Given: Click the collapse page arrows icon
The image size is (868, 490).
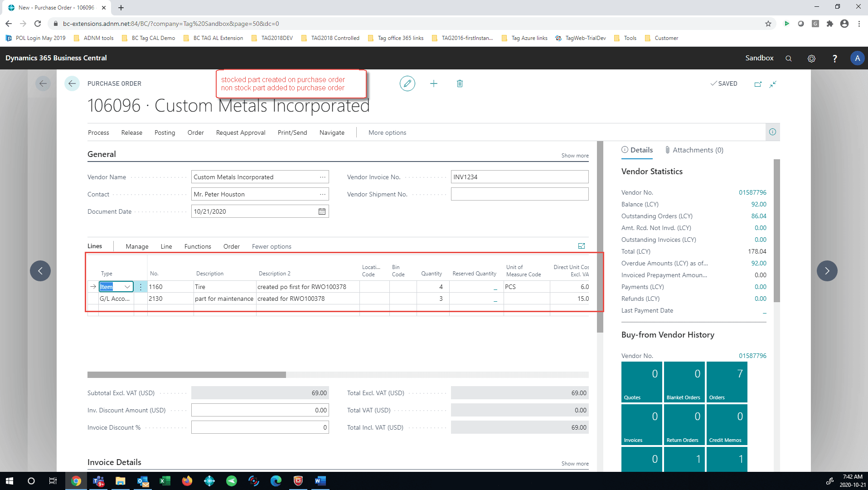Looking at the screenshot, I should (773, 84).
